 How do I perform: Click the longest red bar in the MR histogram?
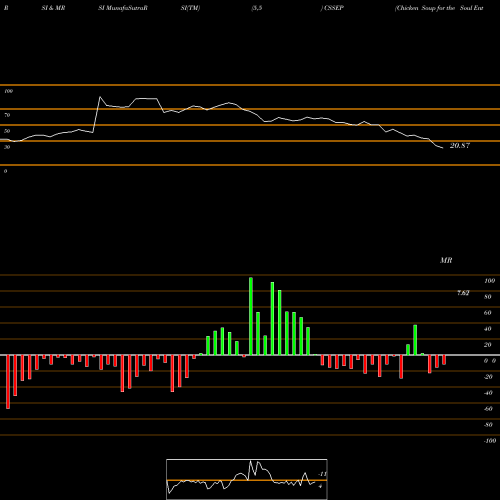point(8,382)
